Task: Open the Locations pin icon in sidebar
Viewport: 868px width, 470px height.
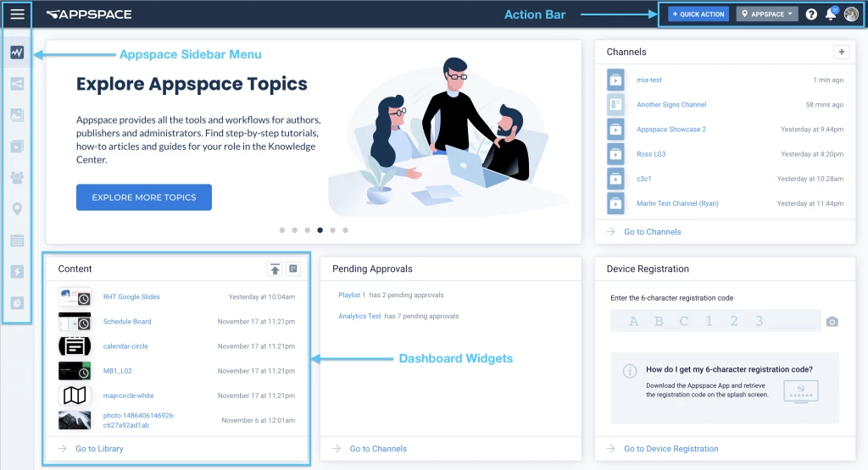Action: (17, 209)
